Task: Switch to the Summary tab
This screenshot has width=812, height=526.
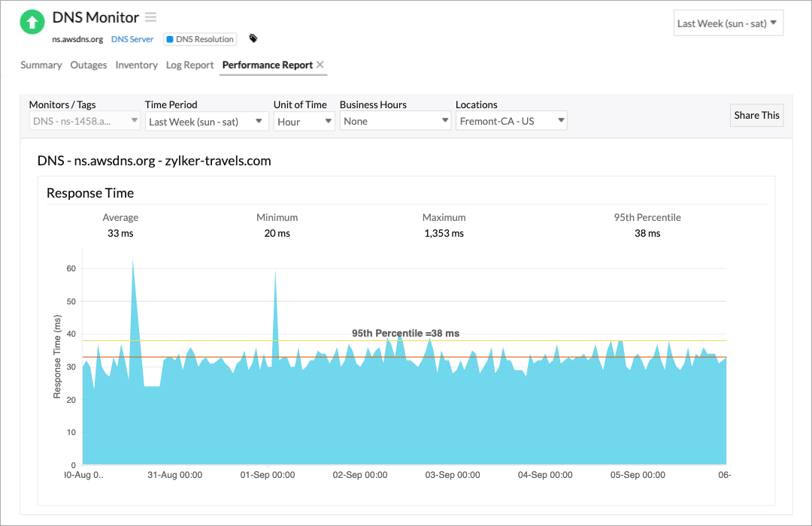Action: (x=41, y=65)
